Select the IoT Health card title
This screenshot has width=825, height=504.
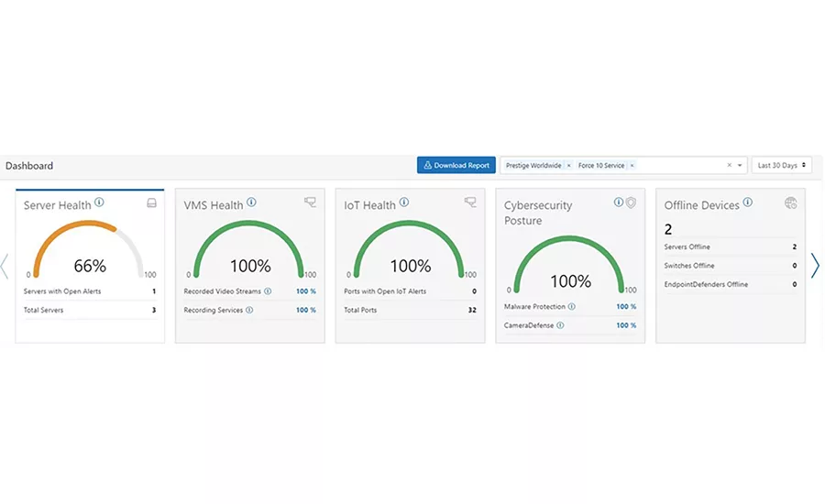pyautogui.click(x=369, y=205)
